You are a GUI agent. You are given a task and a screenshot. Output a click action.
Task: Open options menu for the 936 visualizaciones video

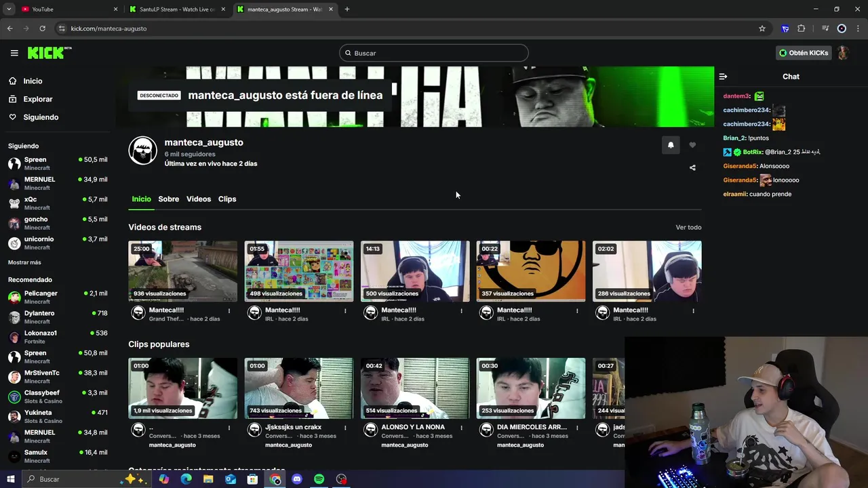229,311
